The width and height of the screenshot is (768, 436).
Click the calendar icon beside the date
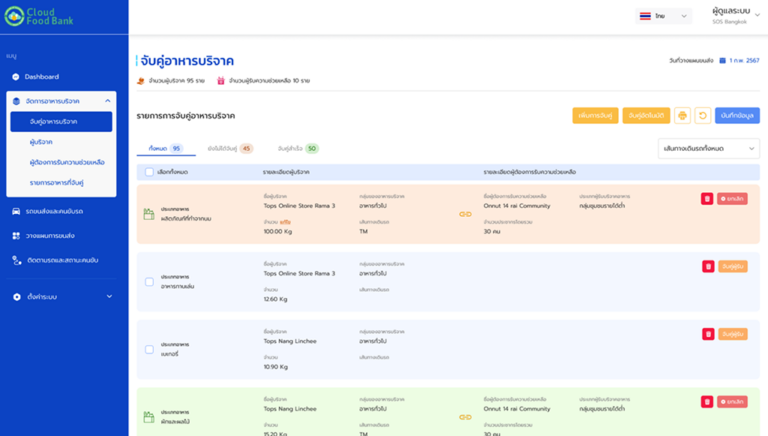722,61
